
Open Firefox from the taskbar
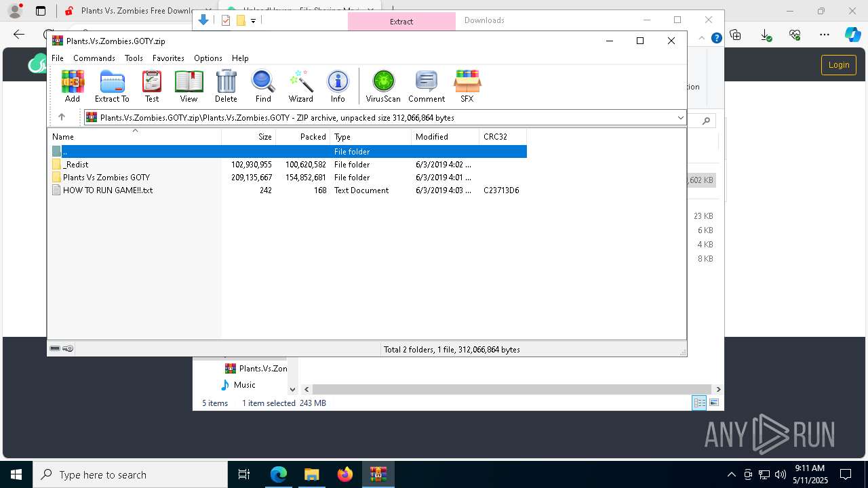(344, 474)
